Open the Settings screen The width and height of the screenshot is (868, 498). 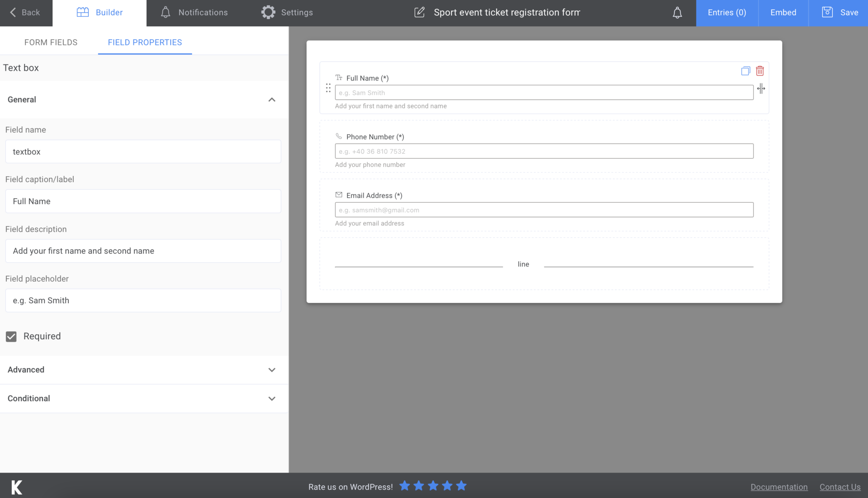click(x=287, y=12)
